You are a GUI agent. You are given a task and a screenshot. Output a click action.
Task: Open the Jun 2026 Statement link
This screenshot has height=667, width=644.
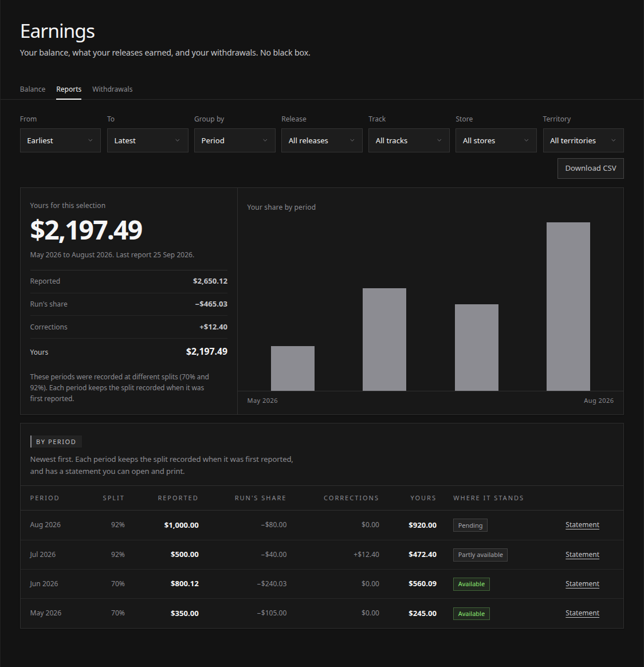tap(582, 584)
